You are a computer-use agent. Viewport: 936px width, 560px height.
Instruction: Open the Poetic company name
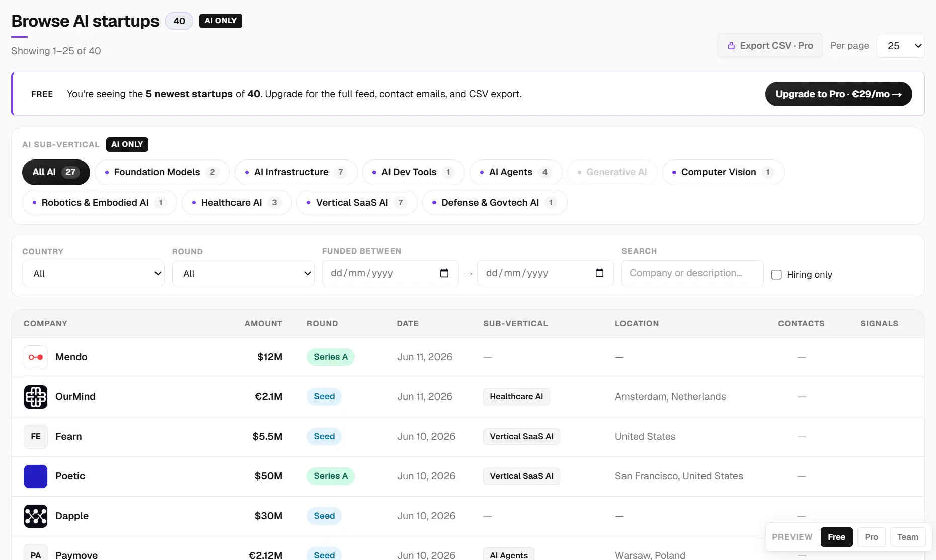click(70, 476)
